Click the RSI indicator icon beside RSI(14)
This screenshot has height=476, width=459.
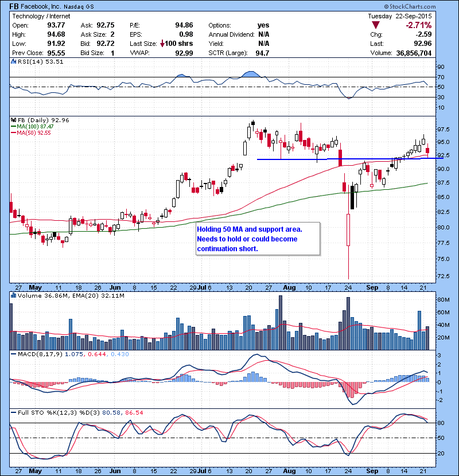[x=13, y=61]
